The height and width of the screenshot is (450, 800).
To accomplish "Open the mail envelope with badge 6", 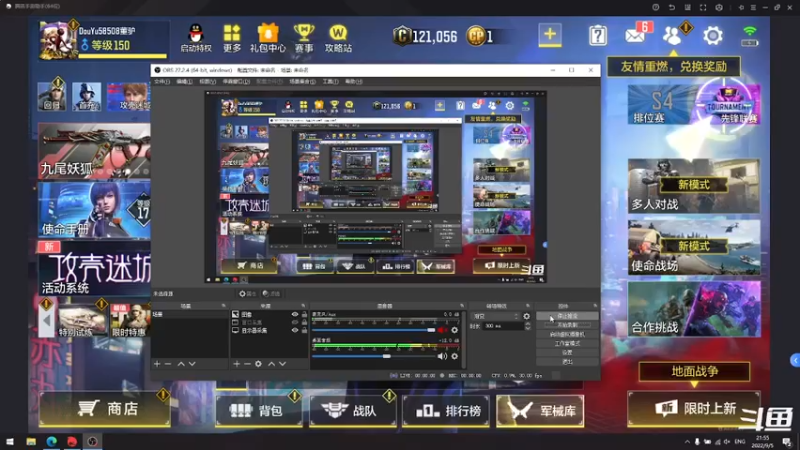I will 636,35.
